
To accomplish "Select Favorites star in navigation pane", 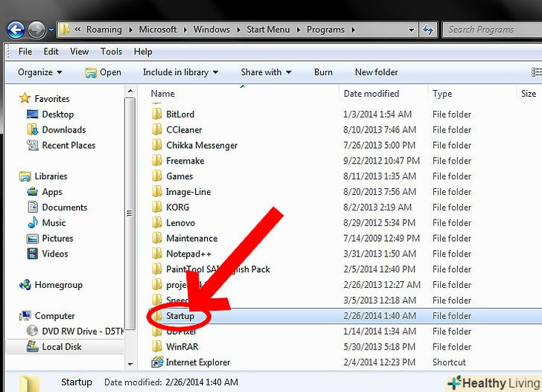I will click(x=25, y=98).
